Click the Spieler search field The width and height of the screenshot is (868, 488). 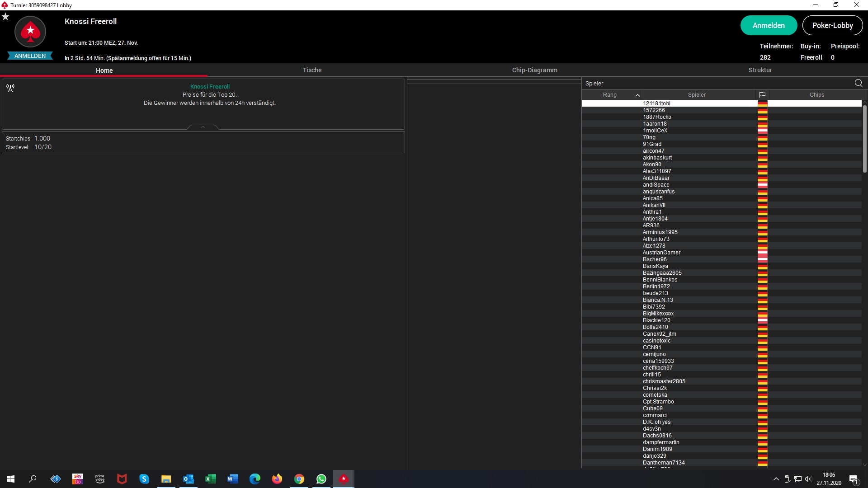718,83
